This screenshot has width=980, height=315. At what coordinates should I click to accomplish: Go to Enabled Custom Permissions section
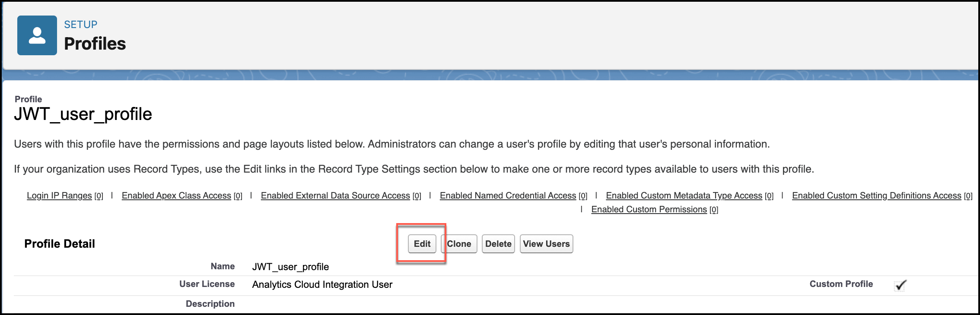649,209
